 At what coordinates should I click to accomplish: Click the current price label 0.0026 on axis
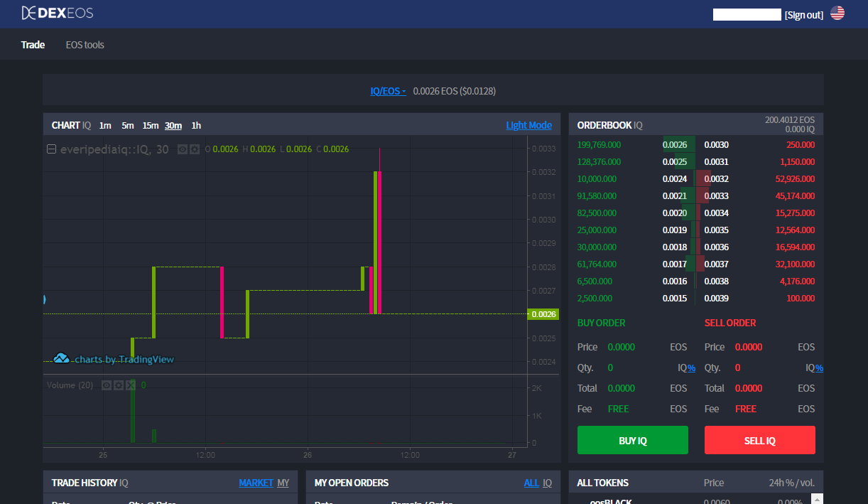point(543,313)
